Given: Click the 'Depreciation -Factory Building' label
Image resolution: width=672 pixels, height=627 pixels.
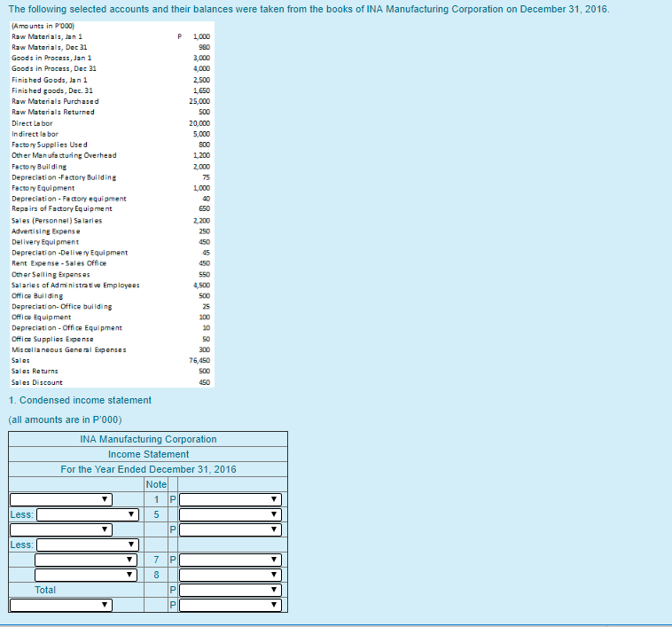Looking at the screenshot, I should (64, 177).
